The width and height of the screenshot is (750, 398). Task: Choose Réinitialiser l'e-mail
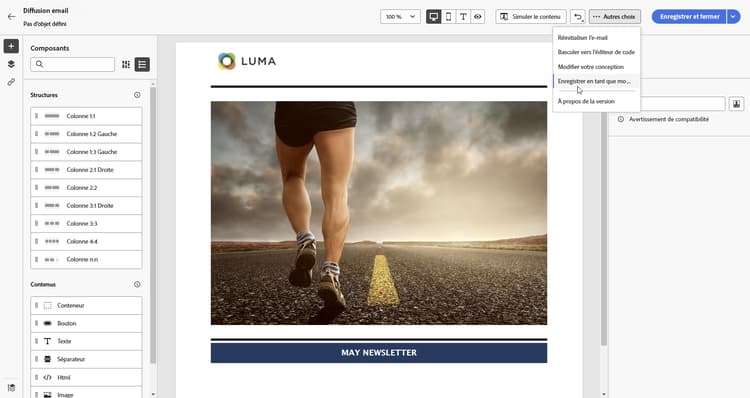[x=596, y=37]
